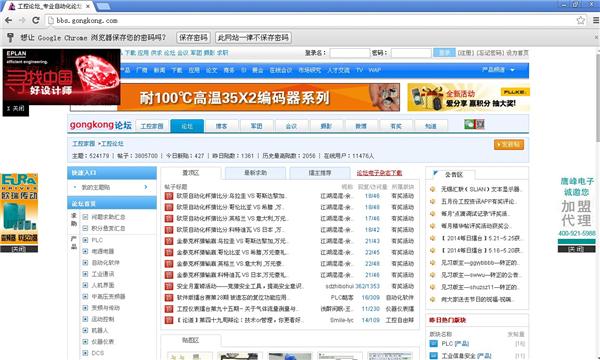The image size is (600, 360).
Task: Switch to the 置顶区 tab
Action: (x=191, y=173)
